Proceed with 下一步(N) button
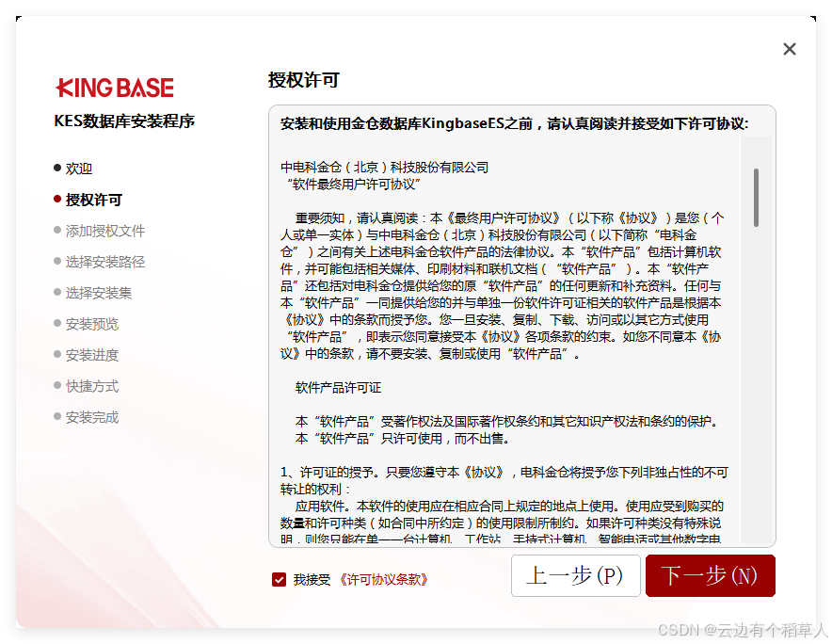Screen dimensions: 832x644 click(710, 575)
